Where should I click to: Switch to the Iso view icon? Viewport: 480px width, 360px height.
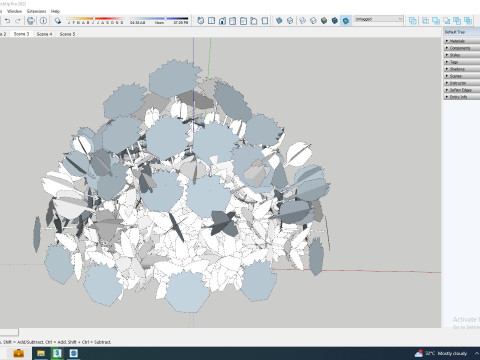click(201, 21)
